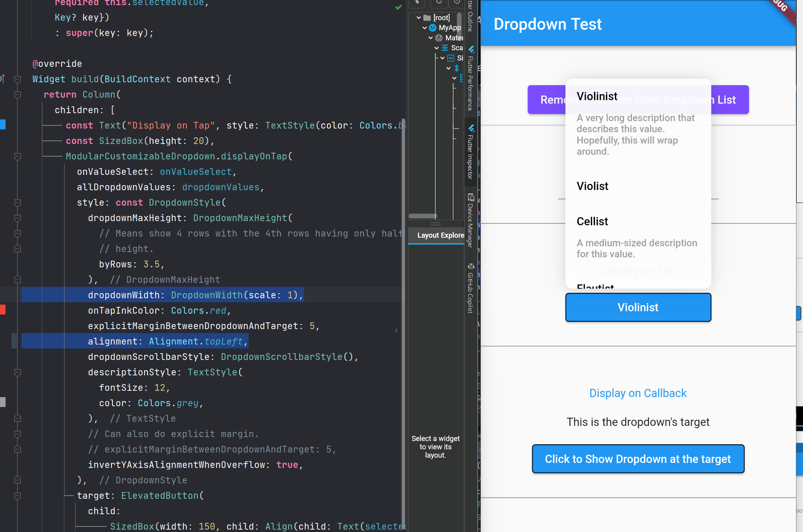Select Violist in the dropdown list
Image resolution: width=803 pixels, height=532 pixels.
(592, 186)
